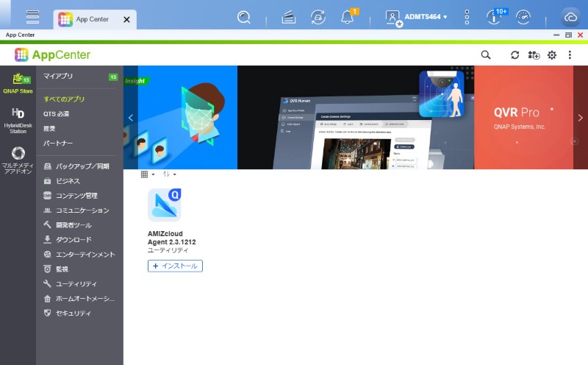Image resolution: width=588 pixels, height=365 pixels.
Task: Click the search icon in App Center toolbar
Action: click(485, 55)
